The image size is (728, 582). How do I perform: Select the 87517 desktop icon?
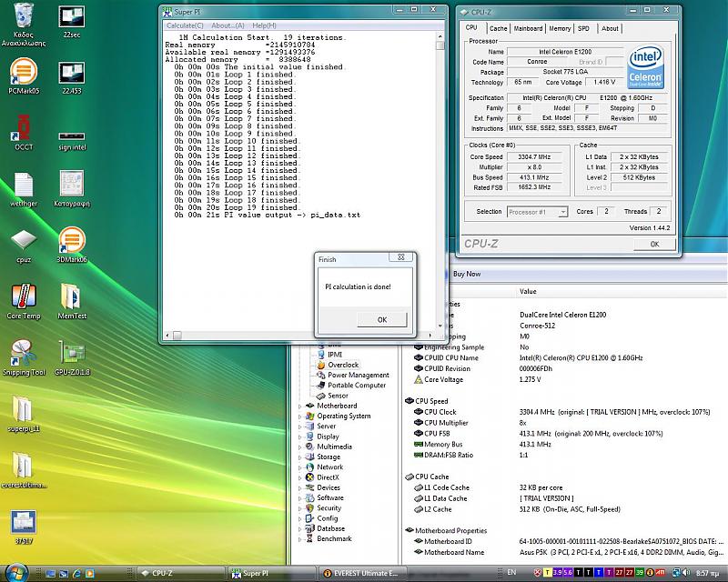(24, 527)
